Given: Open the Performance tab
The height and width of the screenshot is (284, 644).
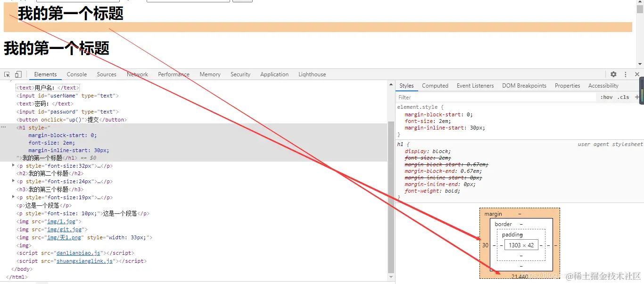Looking at the screenshot, I should 173,74.
